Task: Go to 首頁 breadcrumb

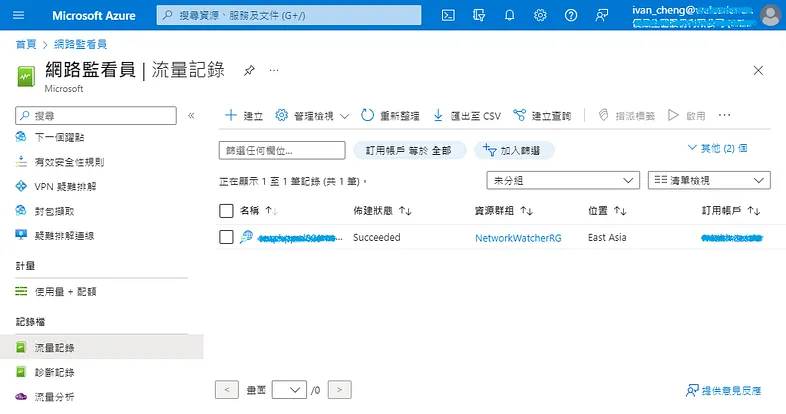Action: 26,44
